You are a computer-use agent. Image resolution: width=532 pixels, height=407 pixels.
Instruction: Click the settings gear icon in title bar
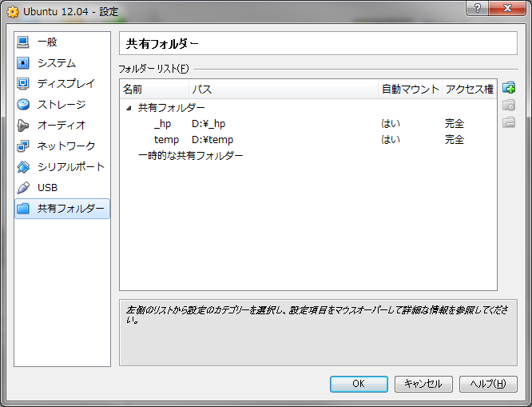coord(13,12)
